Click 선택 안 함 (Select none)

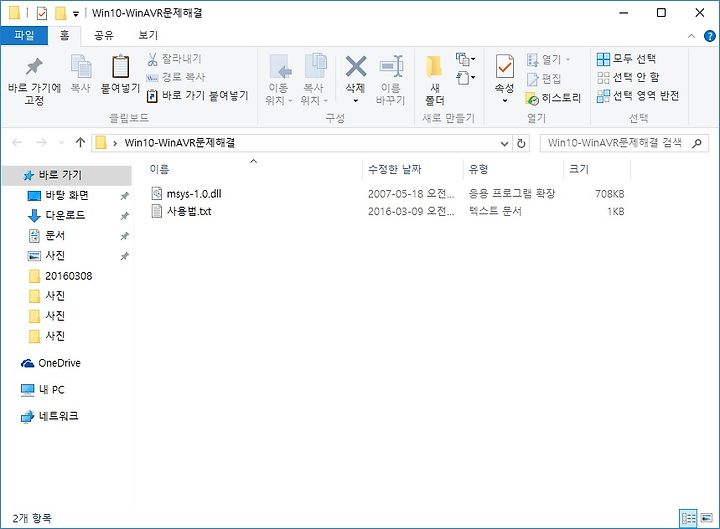[628, 77]
